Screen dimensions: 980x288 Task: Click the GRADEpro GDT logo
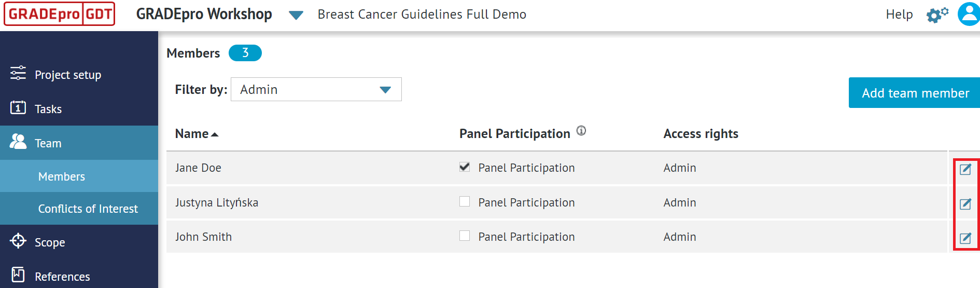60,14
